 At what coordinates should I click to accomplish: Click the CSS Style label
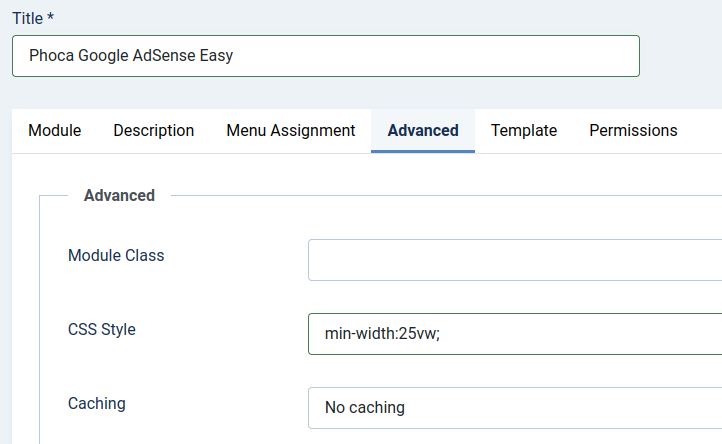point(102,330)
